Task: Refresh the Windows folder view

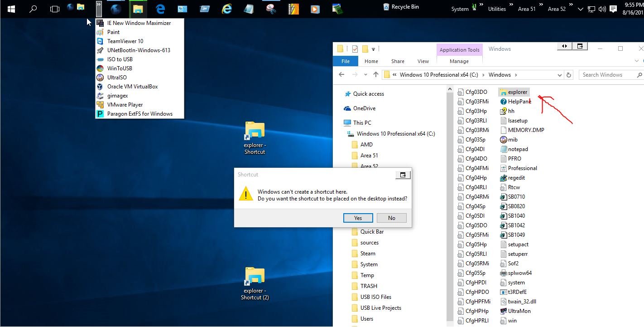Action: (x=569, y=75)
